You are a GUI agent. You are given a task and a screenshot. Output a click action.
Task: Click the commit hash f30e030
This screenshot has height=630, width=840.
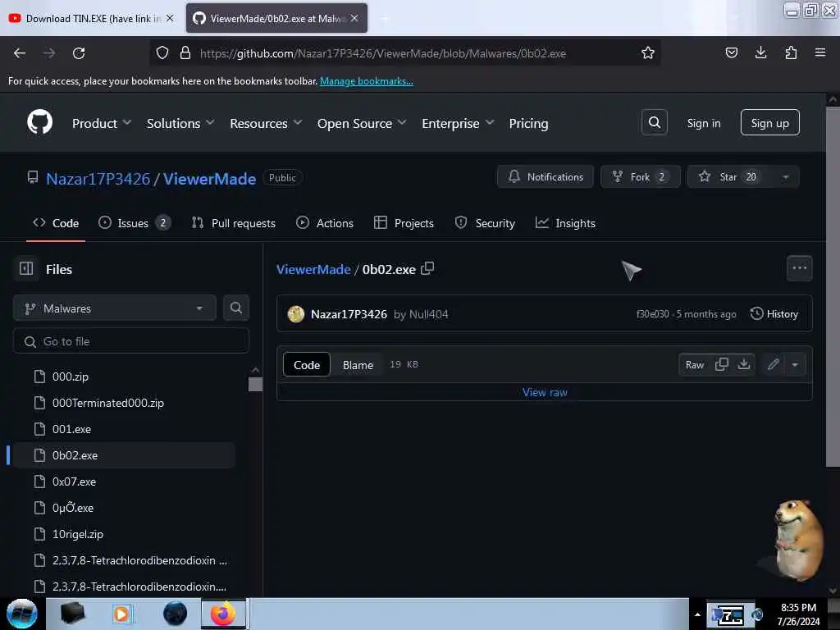(x=652, y=314)
